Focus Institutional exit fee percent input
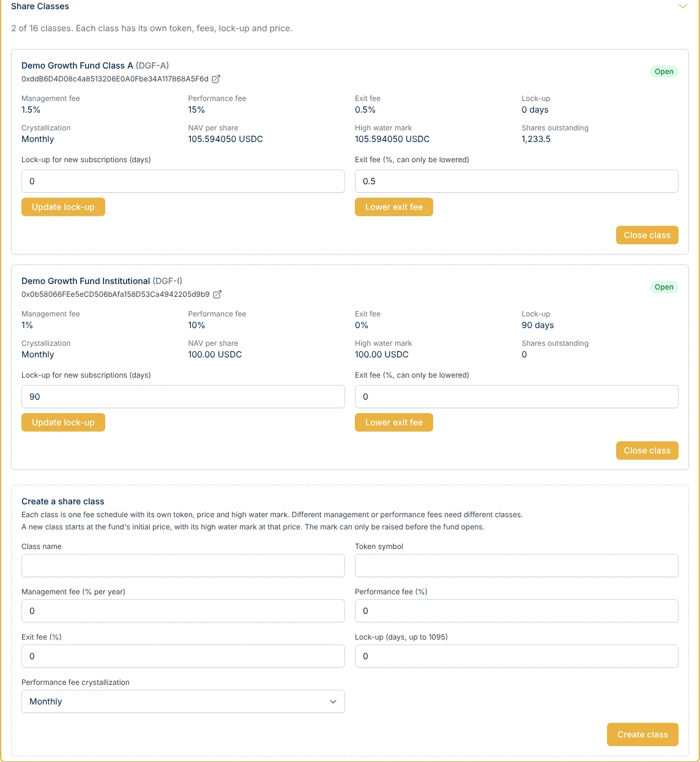 (516, 397)
